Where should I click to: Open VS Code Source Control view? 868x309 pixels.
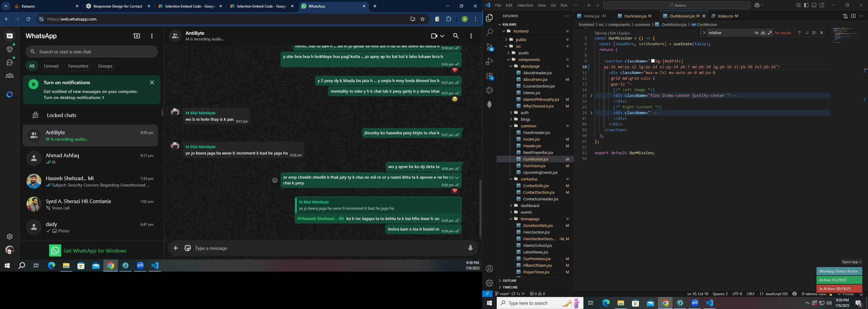point(489,47)
